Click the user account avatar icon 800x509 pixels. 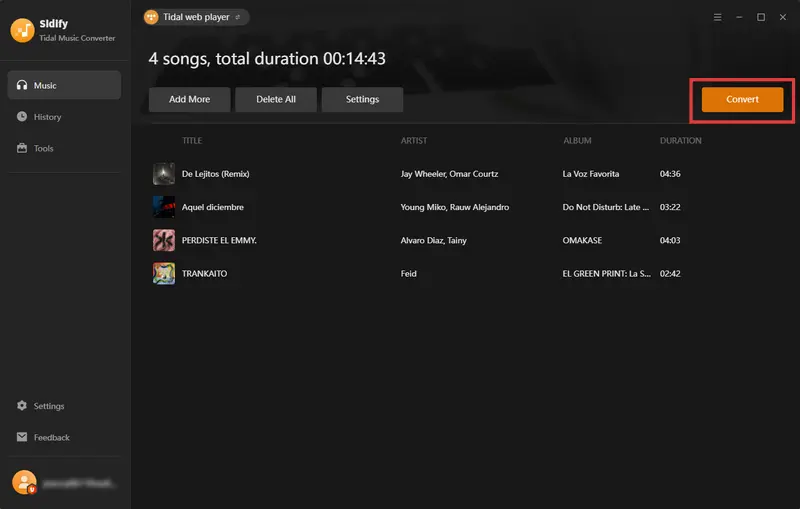(x=24, y=482)
